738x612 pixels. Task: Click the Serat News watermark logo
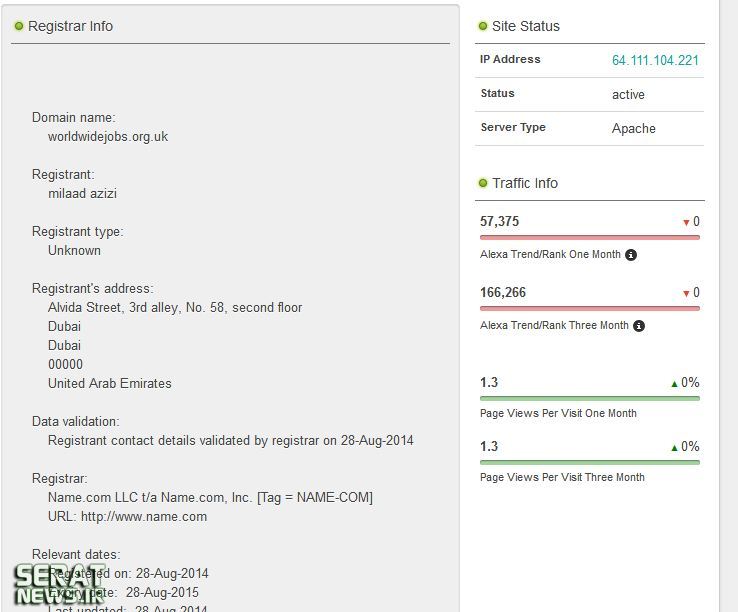point(60,585)
